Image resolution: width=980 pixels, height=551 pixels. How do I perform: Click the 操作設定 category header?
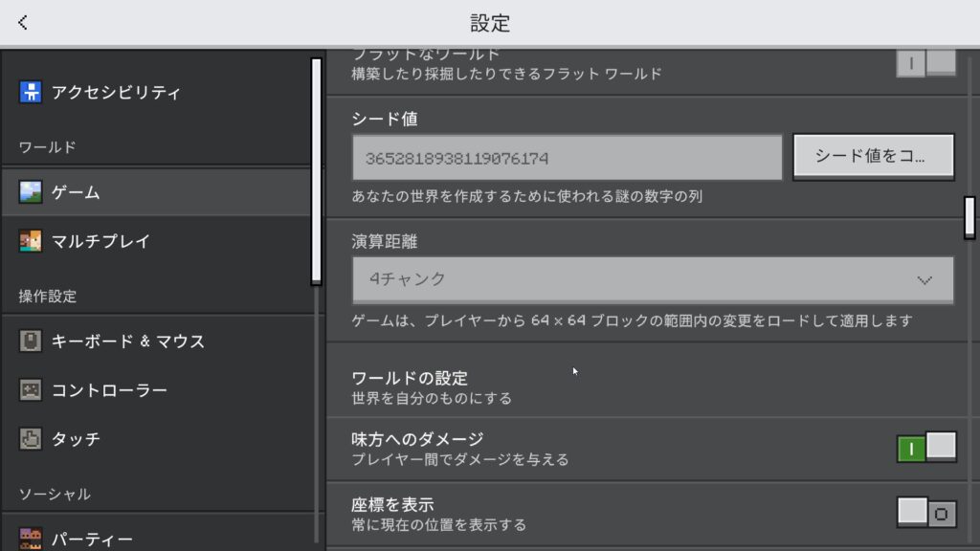coord(48,297)
